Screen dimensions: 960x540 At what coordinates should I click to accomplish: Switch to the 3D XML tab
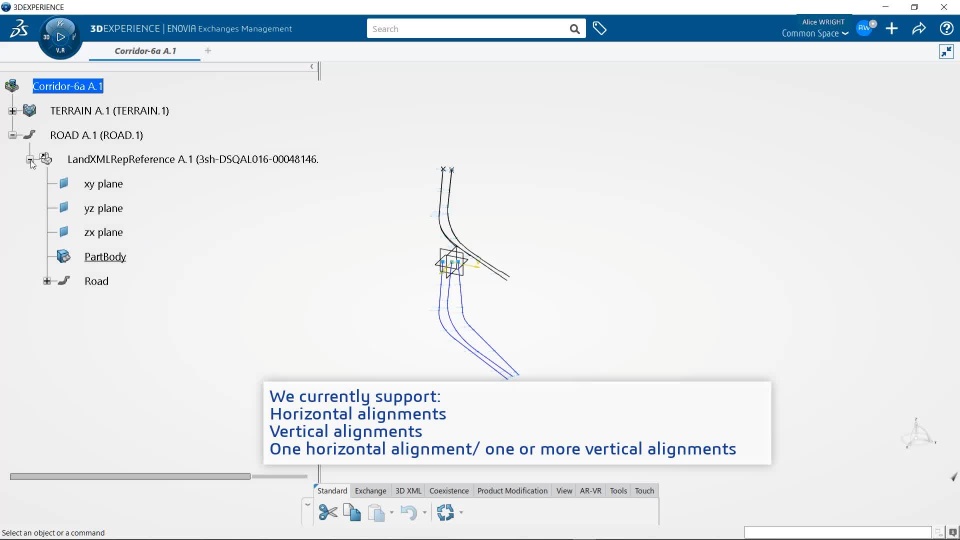408,490
